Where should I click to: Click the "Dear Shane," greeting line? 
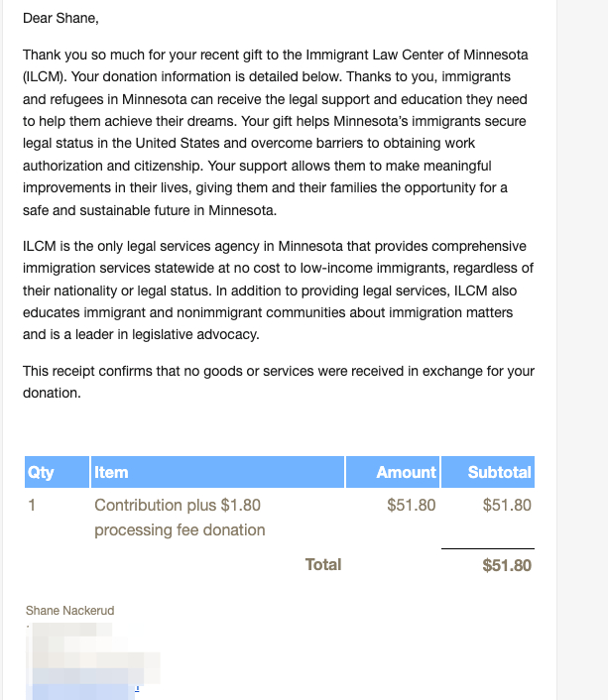coord(60,18)
